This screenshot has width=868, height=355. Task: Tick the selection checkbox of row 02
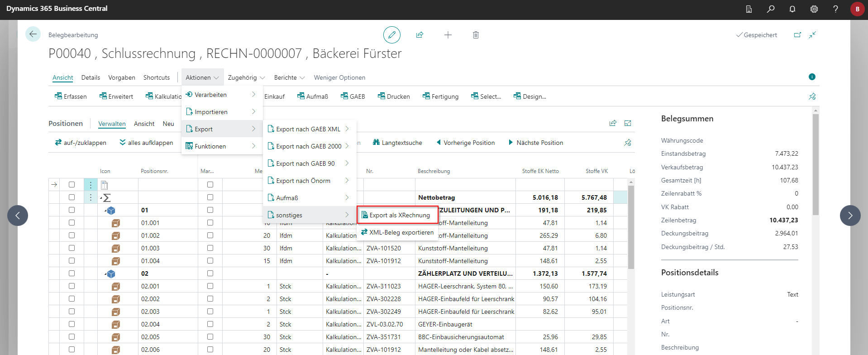72,273
